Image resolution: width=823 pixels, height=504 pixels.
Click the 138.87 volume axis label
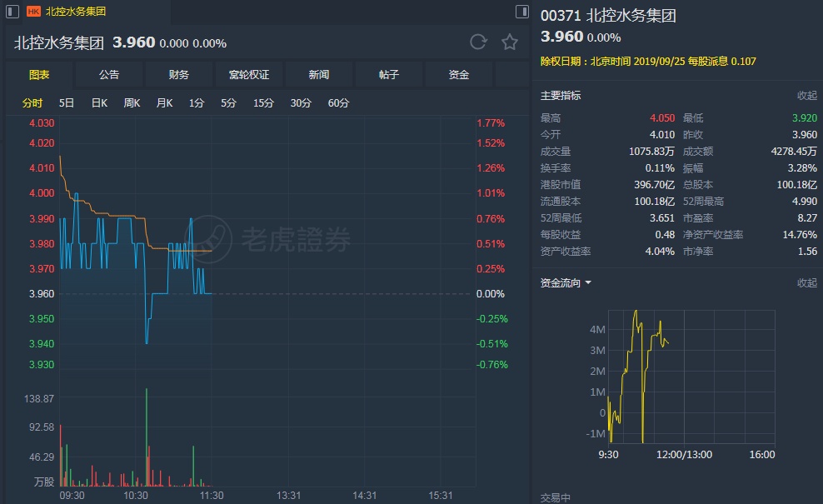click(x=39, y=398)
